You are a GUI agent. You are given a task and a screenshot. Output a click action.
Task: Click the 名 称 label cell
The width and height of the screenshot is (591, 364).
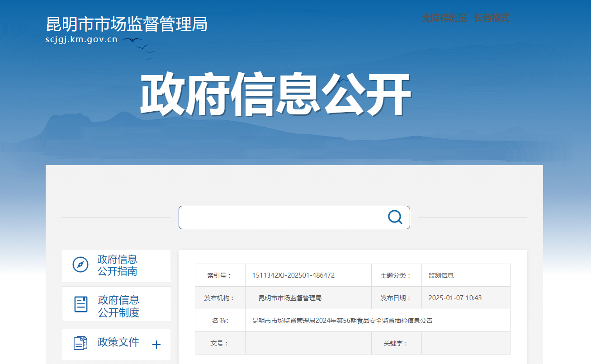coord(220,321)
